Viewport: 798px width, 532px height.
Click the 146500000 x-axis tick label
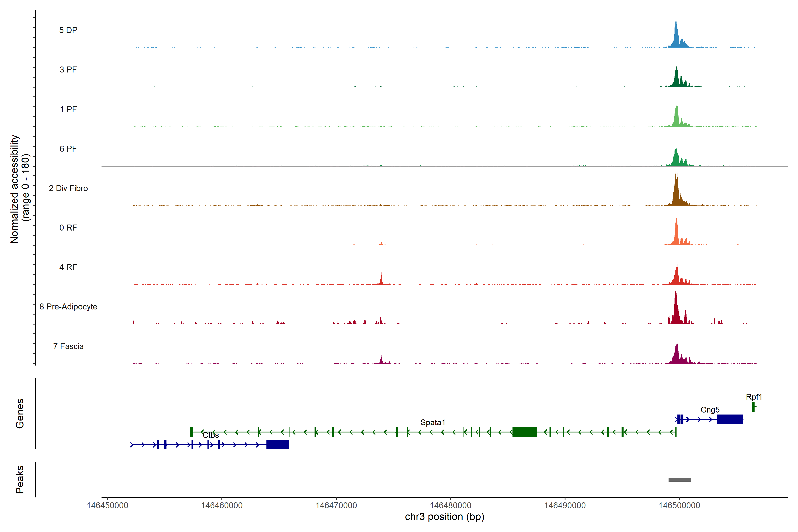click(679, 505)
